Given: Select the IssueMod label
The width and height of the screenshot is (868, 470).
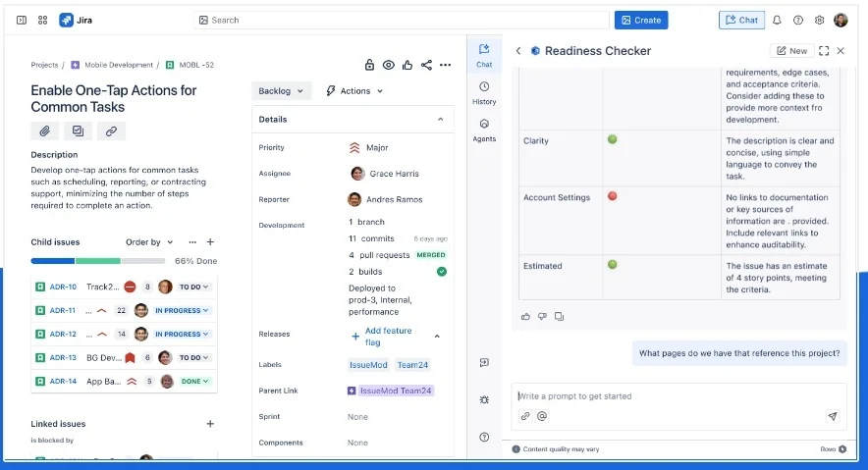Looking at the screenshot, I should tap(368, 365).
